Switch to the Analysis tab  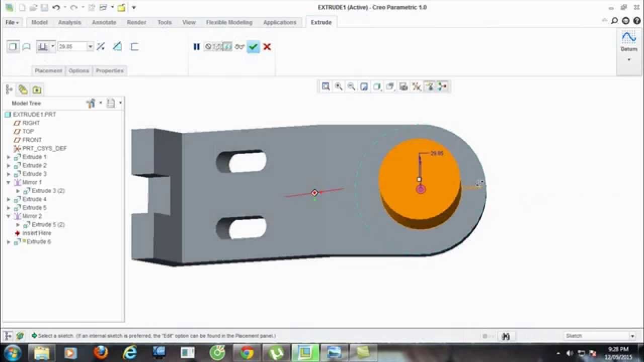pos(69,23)
